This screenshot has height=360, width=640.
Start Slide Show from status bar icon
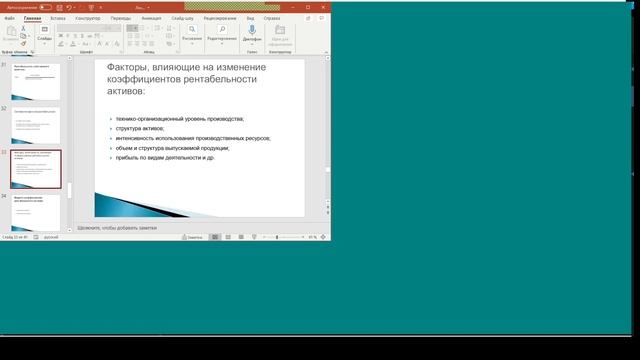pyautogui.click(x=254, y=237)
